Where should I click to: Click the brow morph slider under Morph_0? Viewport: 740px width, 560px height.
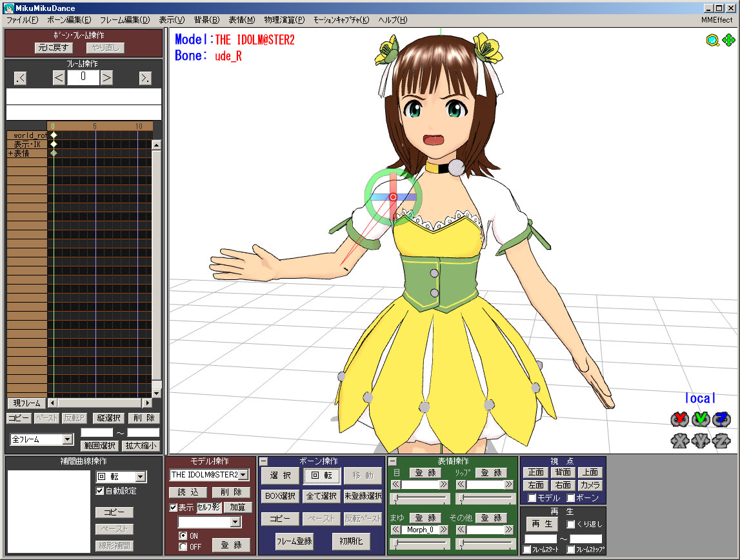tap(420, 543)
